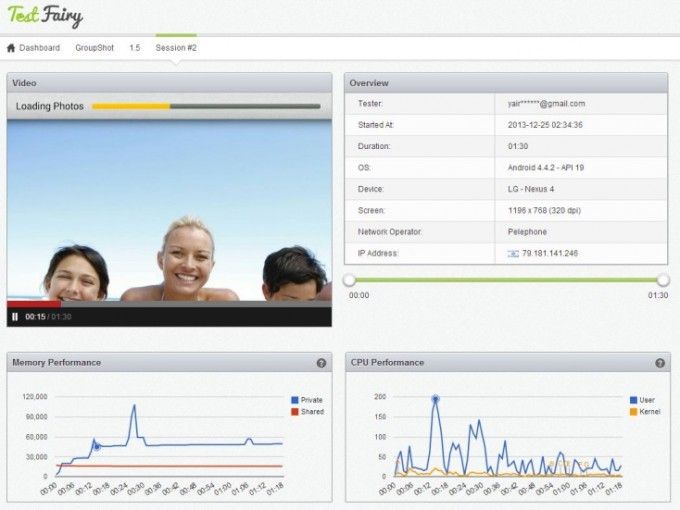Click the country flag beside IP address
Viewport: 680px width, 510px height.
coord(513,254)
